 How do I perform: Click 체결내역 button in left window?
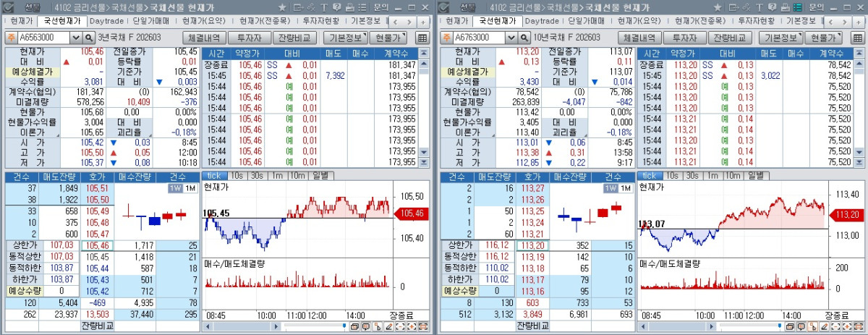point(205,38)
